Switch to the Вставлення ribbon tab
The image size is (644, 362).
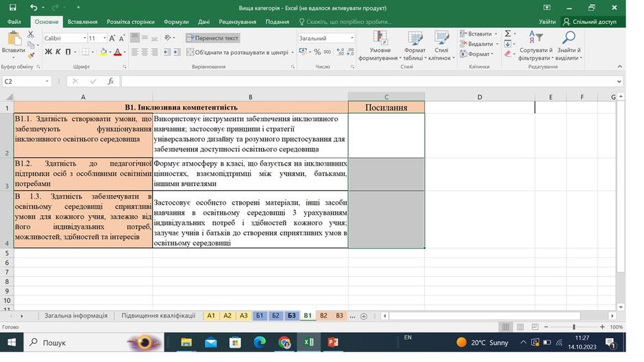[x=82, y=22]
